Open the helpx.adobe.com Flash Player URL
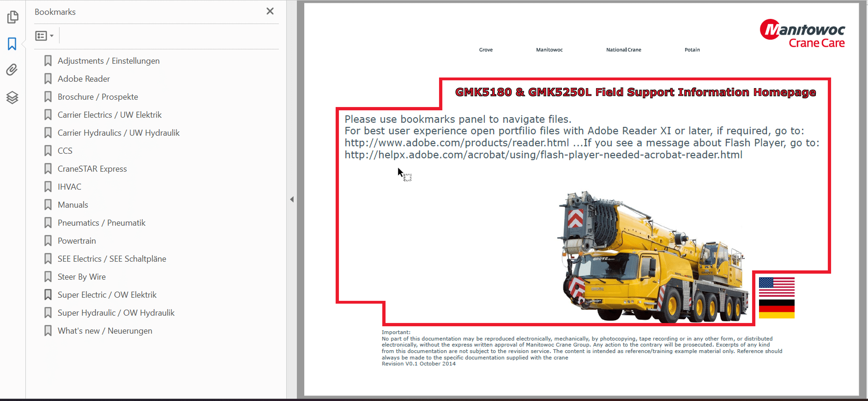 (x=543, y=155)
